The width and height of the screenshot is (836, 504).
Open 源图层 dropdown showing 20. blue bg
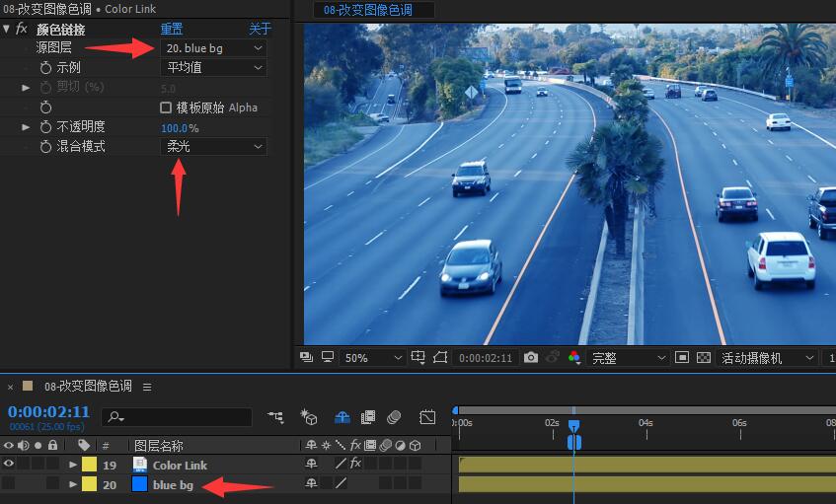(214, 48)
